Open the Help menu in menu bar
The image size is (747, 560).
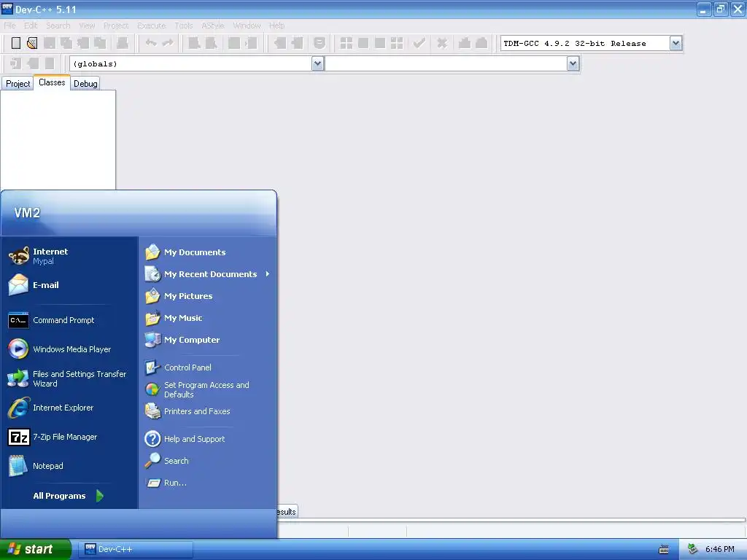276,26
